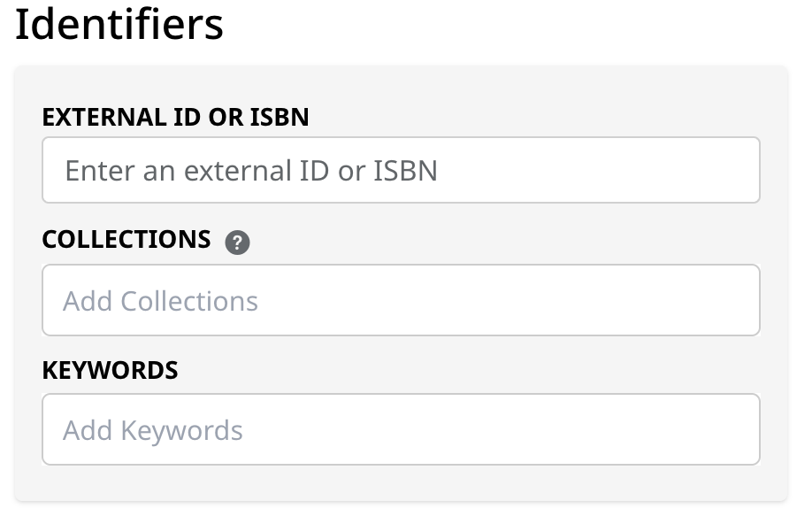This screenshot has height=524, width=812.
Task: Click the gray help circle beside COLLECTIONS
Action: pyautogui.click(x=237, y=242)
